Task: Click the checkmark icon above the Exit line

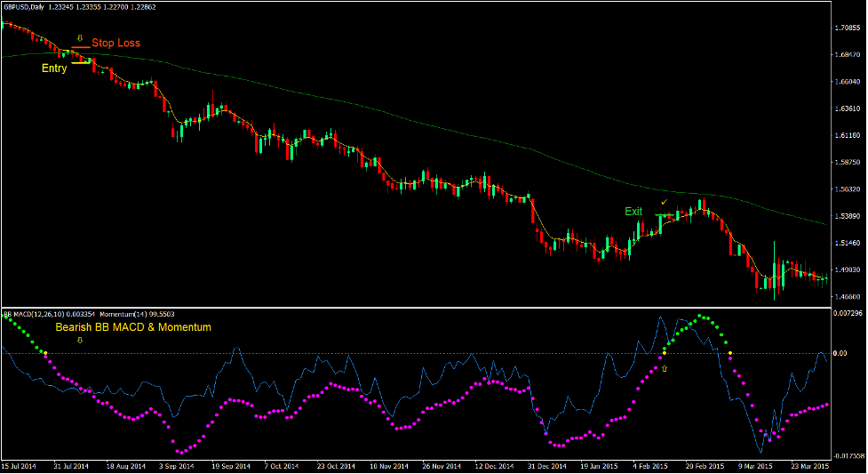Action: click(x=664, y=203)
